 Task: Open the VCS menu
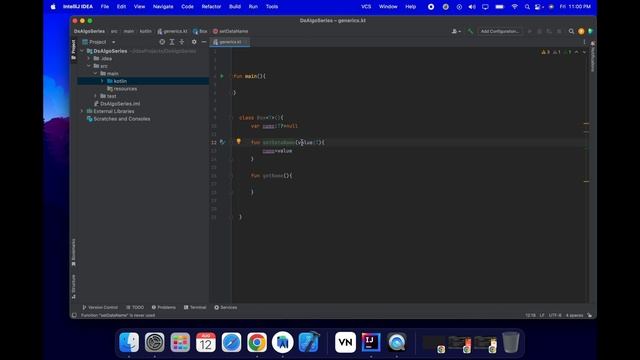pos(366,7)
